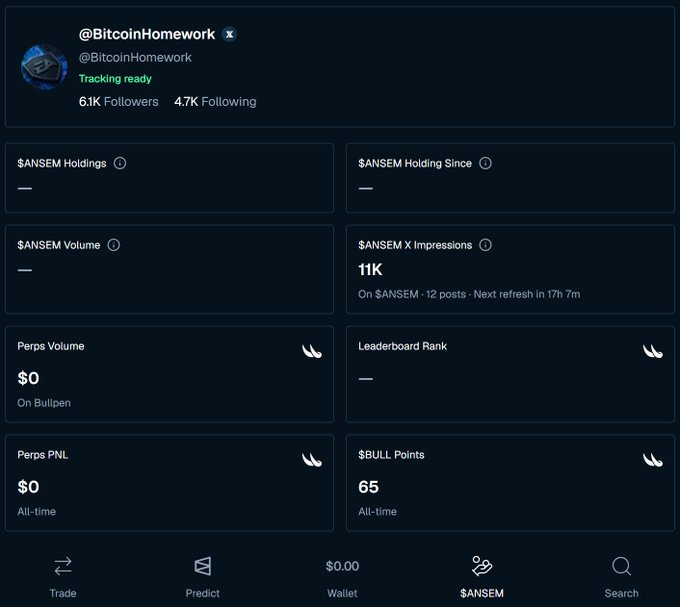Click the Leaderboard Rank title

(402, 346)
